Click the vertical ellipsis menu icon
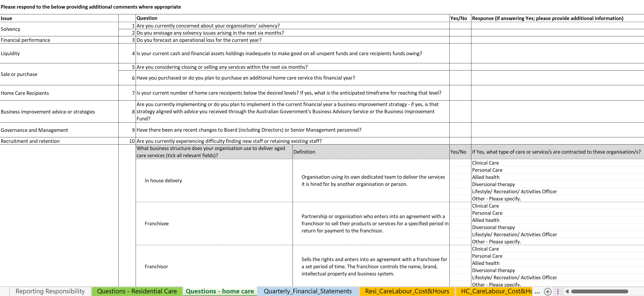 coord(557,290)
